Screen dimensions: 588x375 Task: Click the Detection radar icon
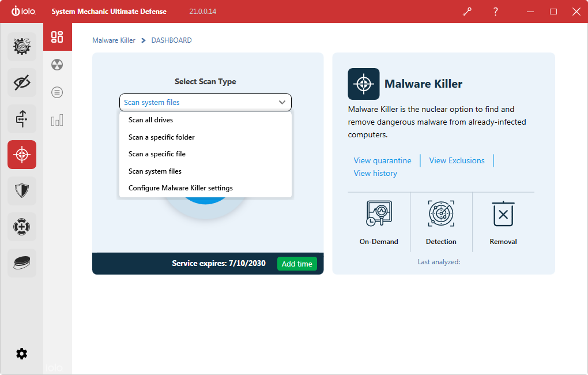(x=441, y=213)
